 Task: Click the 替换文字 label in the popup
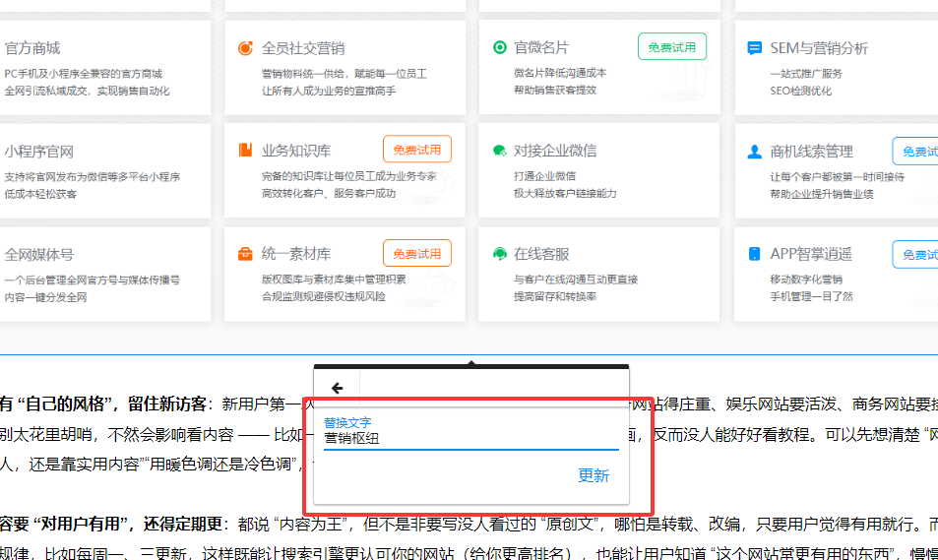[x=347, y=422]
